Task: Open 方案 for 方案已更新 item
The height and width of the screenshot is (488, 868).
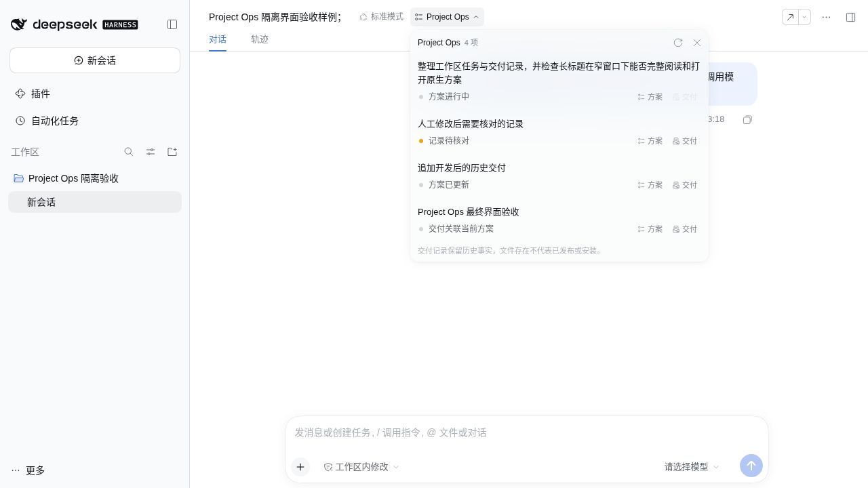Action: pyautogui.click(x=650, y=185)
